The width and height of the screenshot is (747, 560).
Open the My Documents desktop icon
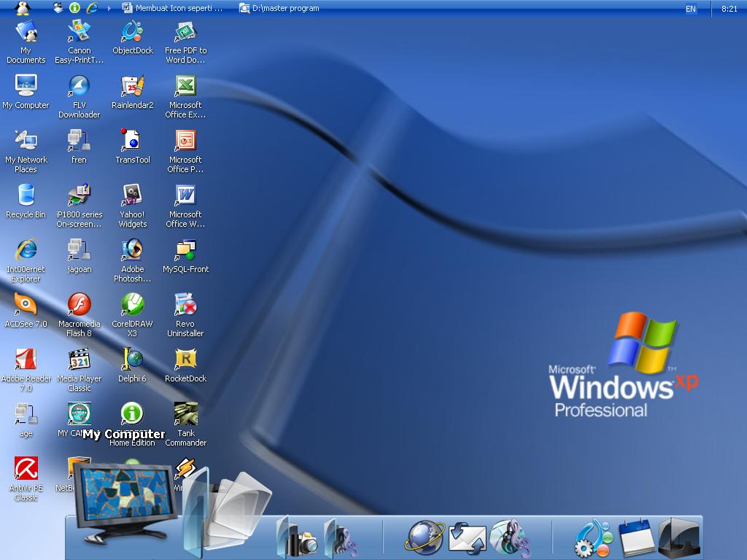click(26, 42)
